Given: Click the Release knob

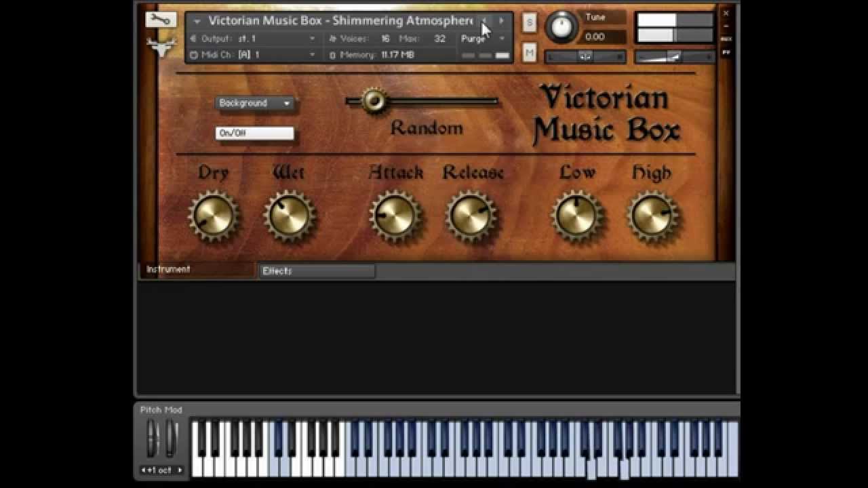Looking at the screenshot, I should click(x=471, y=216).
